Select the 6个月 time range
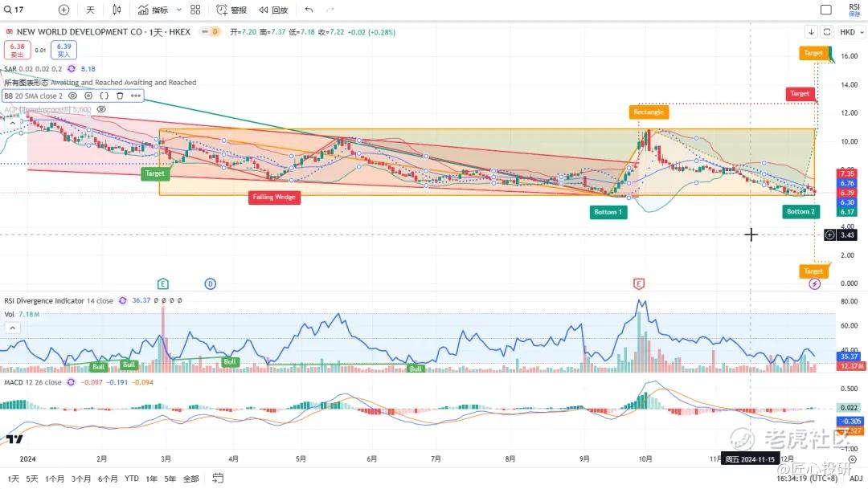 (x=108, y=479)
